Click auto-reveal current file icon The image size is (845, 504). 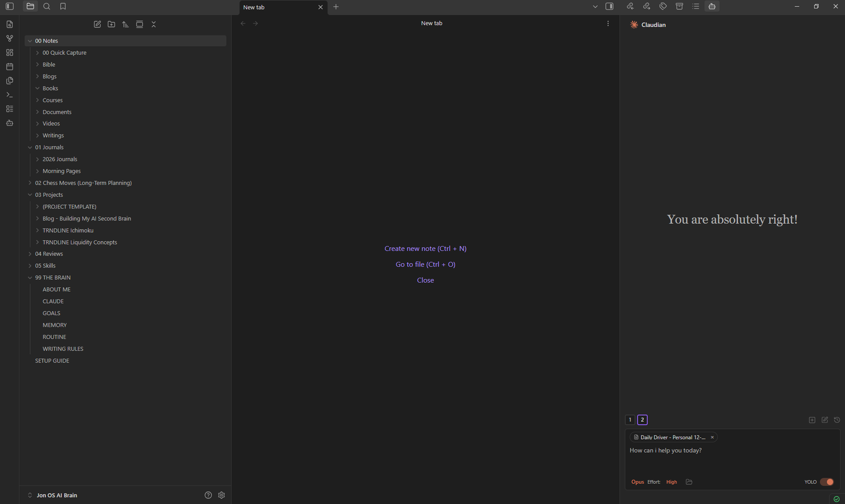[x=139, y=24]
